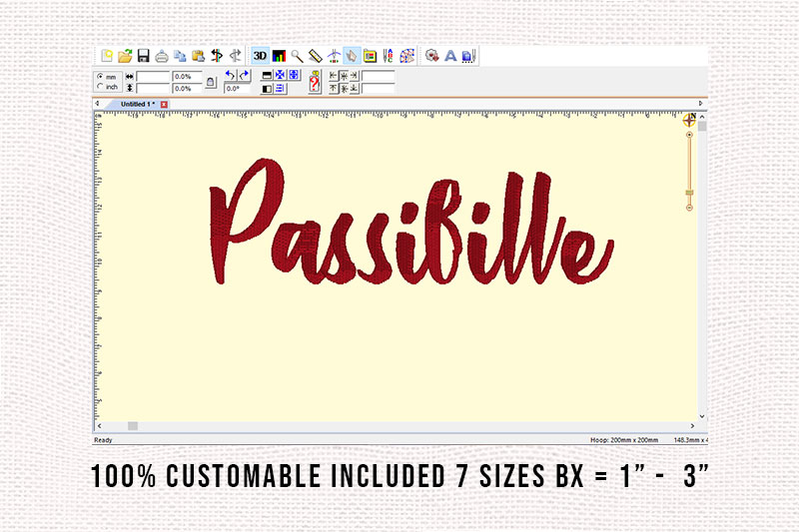Open the red question mark help icon
This screenshot has height=532, width=799.
pos(315,82)
